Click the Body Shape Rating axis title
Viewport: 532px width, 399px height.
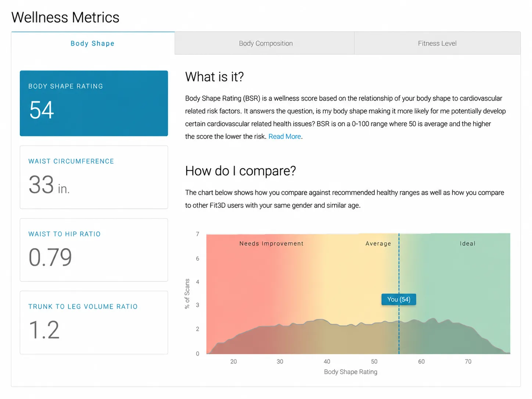[351, 372]
